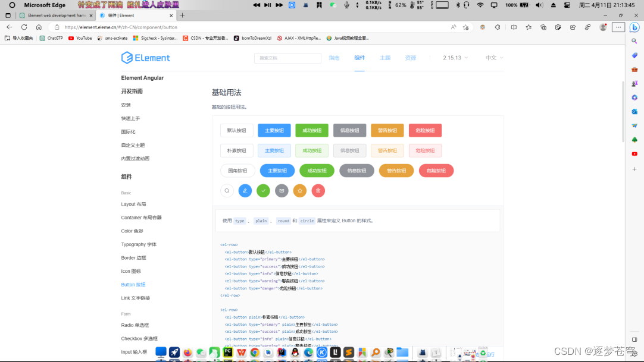The width and height of the screenshot is (644, 362).
Task: Open Firefox from the dock
Action: tap(187, 352)
